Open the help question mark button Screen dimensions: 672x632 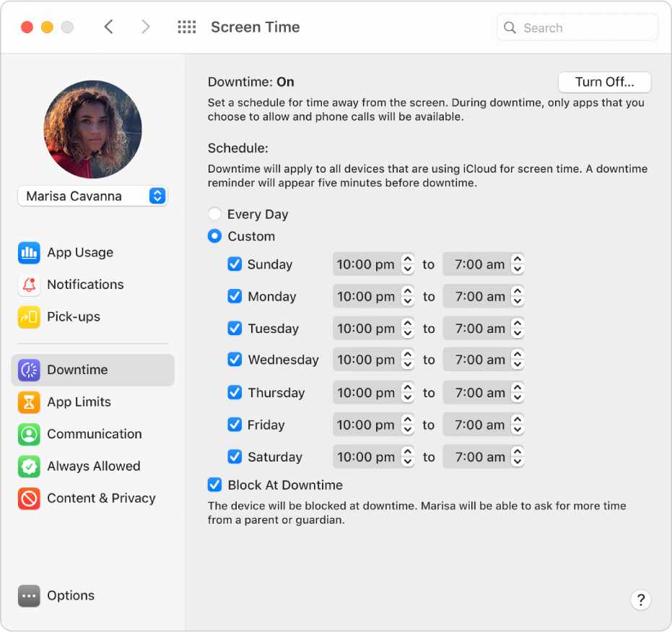click(x=640, y=599)
